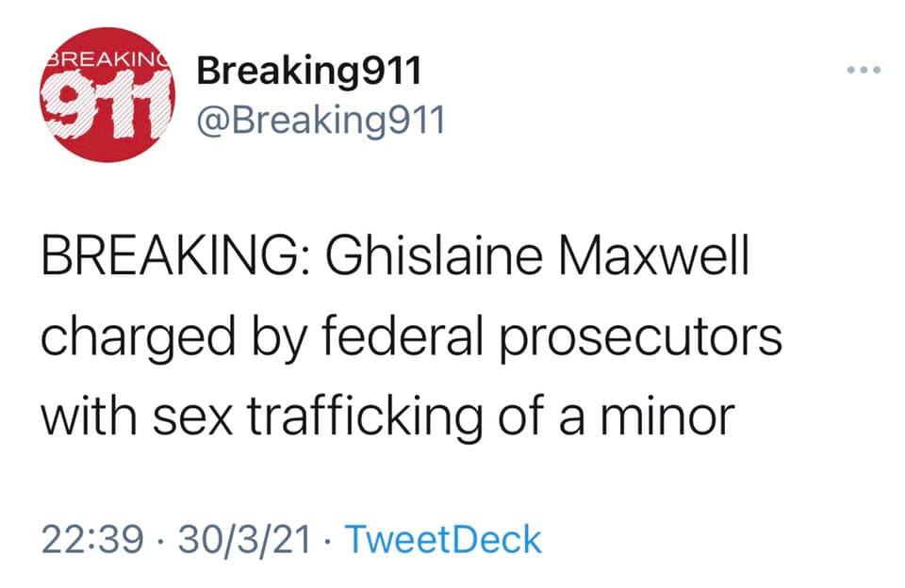Viewport: 905px width, 588px height.
Task: Click the word "sex" in the tweet
Action: (x=189, y=416)
